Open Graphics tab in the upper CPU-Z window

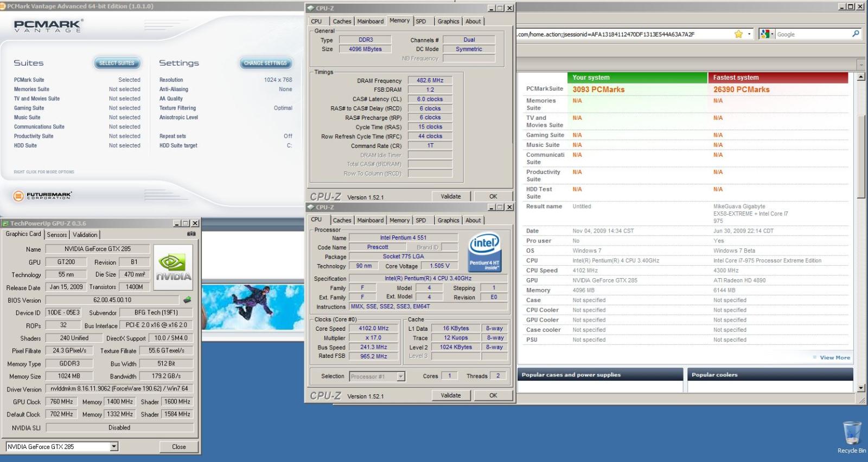click(x=449, y=21)
